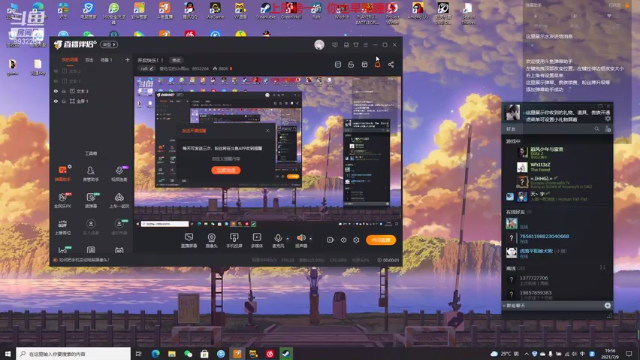Screen dimensions: 640x360
Task: Click the orange bell notification icon
Action: [x=378, y=64]
